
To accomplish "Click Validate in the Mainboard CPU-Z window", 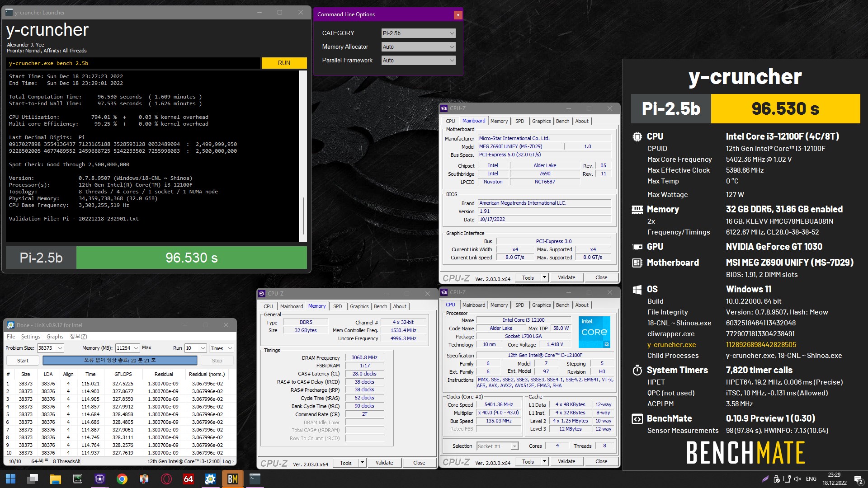I will [566, 277].
